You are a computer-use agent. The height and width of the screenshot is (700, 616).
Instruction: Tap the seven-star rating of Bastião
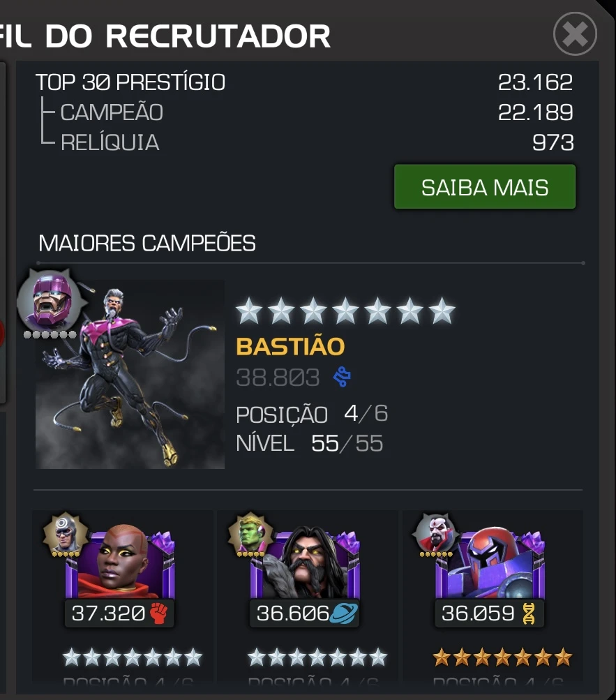[x=345, y=311]
